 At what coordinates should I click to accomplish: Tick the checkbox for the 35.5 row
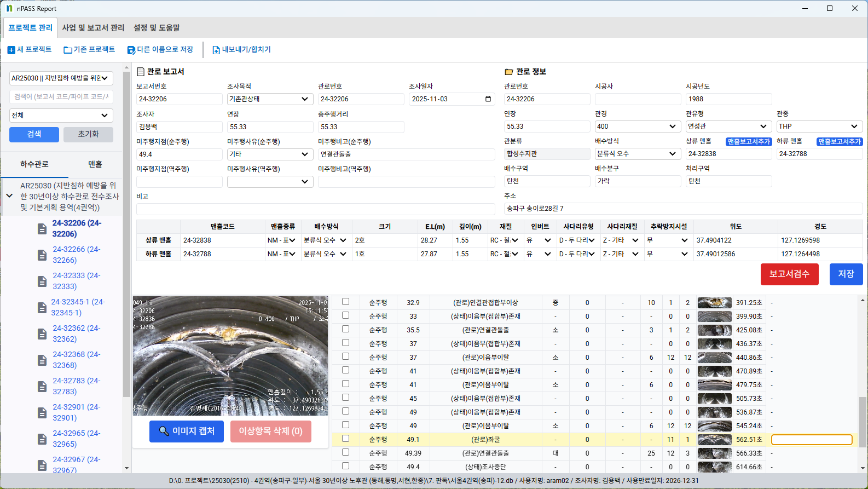[345, 329]
